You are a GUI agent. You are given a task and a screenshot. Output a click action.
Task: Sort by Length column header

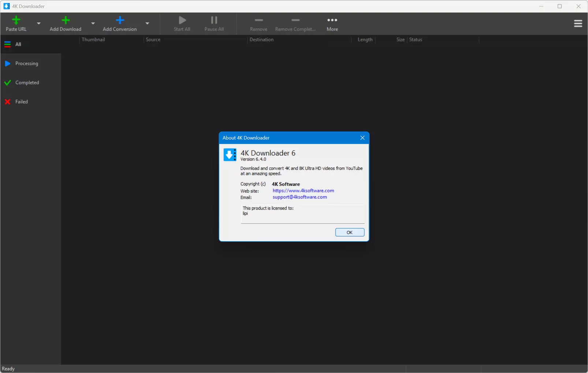pyautogui.click(x=363, y=39)
